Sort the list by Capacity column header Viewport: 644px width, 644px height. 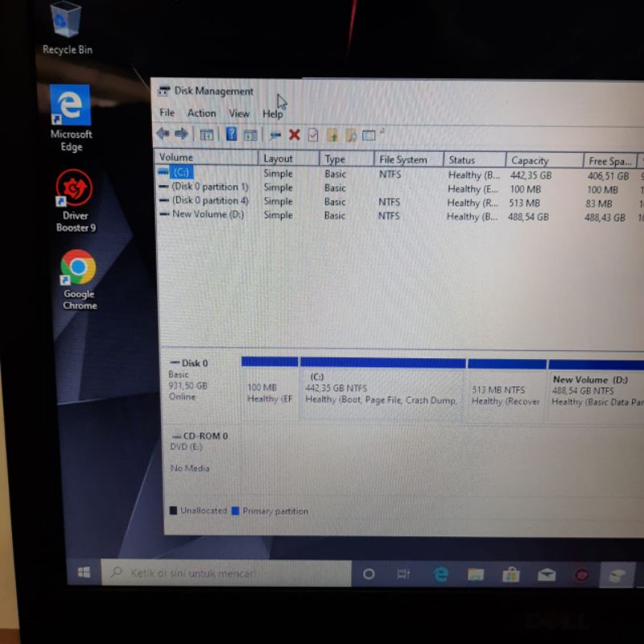[530, 160]
